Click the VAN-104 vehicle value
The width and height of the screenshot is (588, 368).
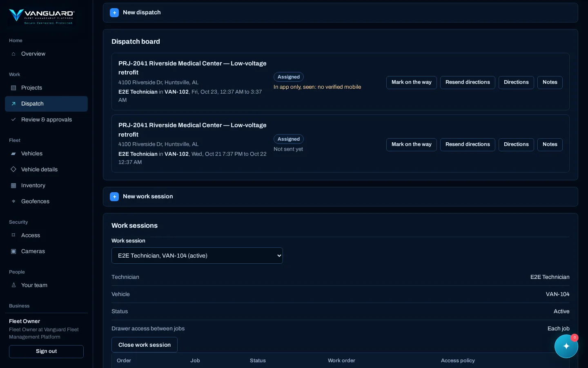[558, 294]
